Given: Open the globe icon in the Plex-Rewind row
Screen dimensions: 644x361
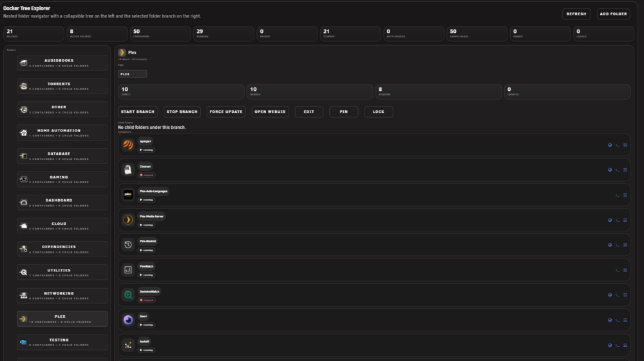Looking at the screenshot, I should click(610, 245).
